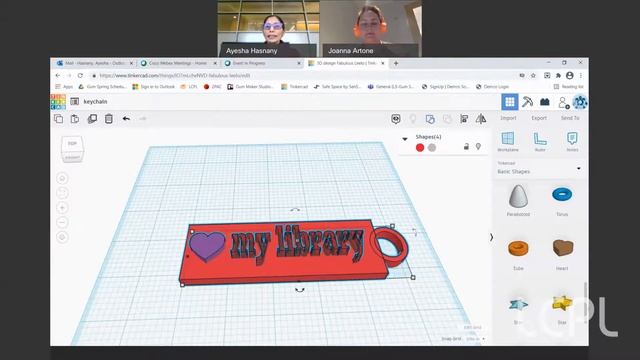Click the Copy tool in Tinkercad toolbar
Viewport: 640px width, 360px height.
[x=58, y=119]
